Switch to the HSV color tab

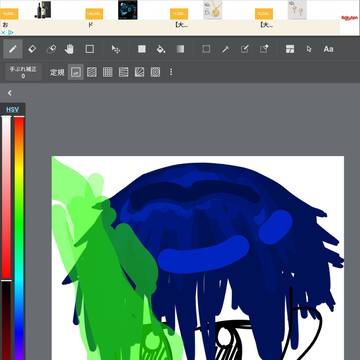(13, 109)
